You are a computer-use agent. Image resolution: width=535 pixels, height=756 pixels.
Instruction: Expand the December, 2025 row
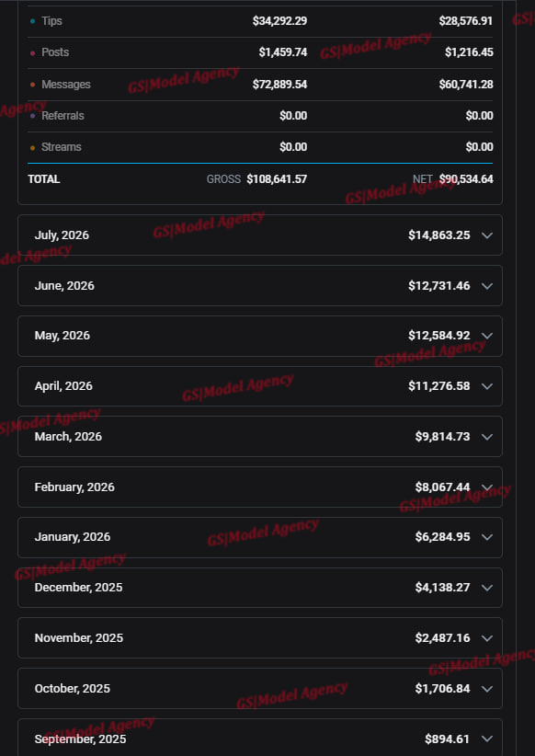pyautogui.click(x=260, y=588)
